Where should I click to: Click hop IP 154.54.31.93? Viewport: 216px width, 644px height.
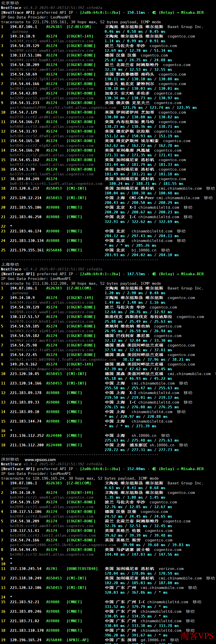(x=23, y=131)
